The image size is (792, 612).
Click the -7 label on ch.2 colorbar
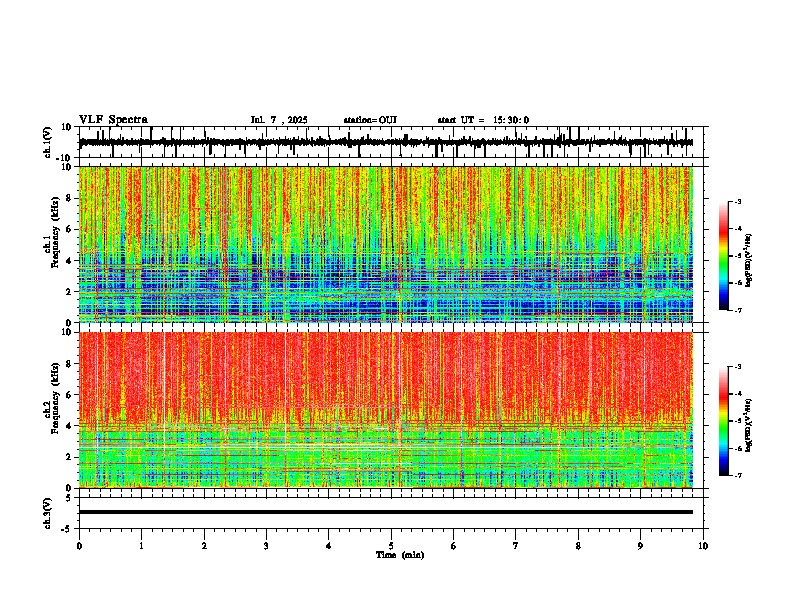pyautogui.click(x=737, y=475)
